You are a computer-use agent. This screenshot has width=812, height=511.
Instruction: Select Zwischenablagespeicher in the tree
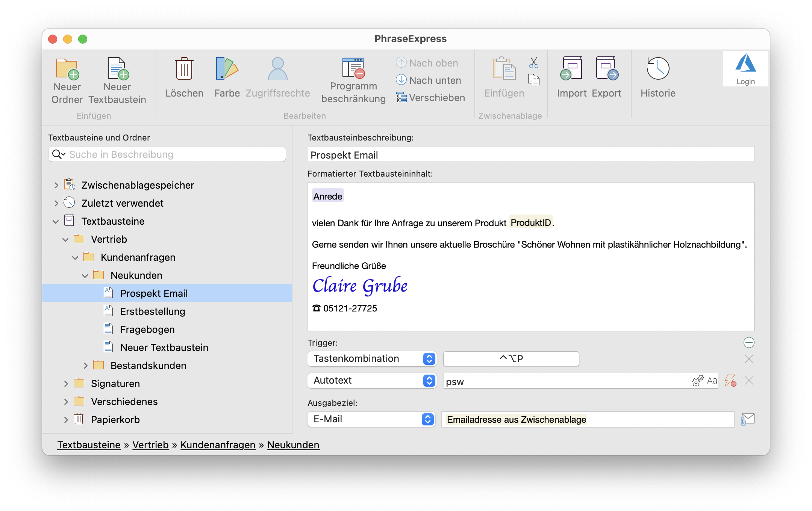138,185
